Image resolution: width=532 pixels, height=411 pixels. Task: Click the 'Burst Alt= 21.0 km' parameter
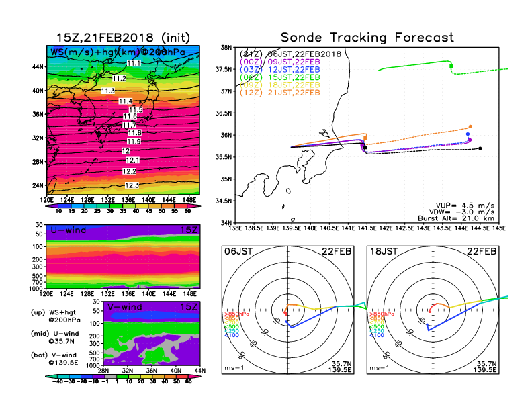pos(456,218)
